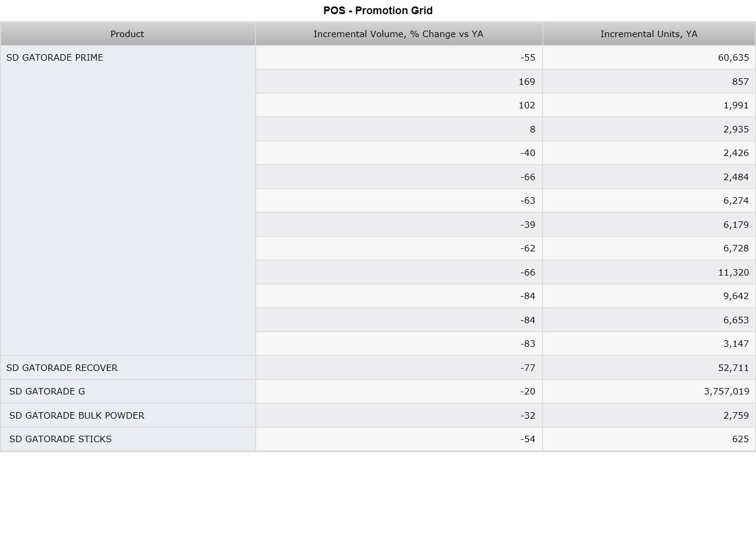Click the -66 cell beside 2,484 units
The width and height of the screenshot is (756, 557).
click(399, 177)
